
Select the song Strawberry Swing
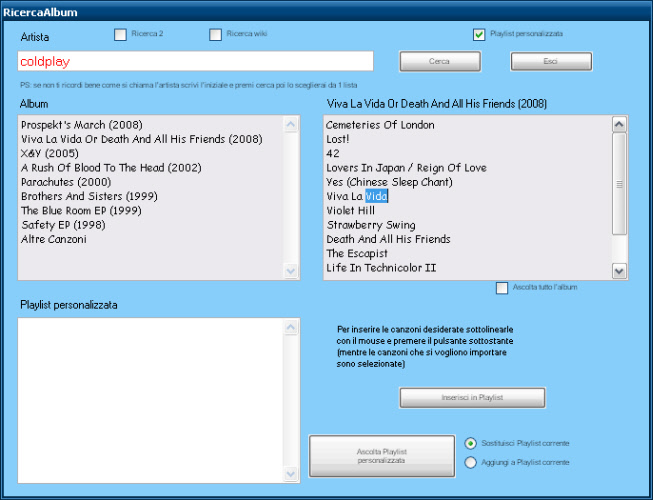tap(370, 225)
